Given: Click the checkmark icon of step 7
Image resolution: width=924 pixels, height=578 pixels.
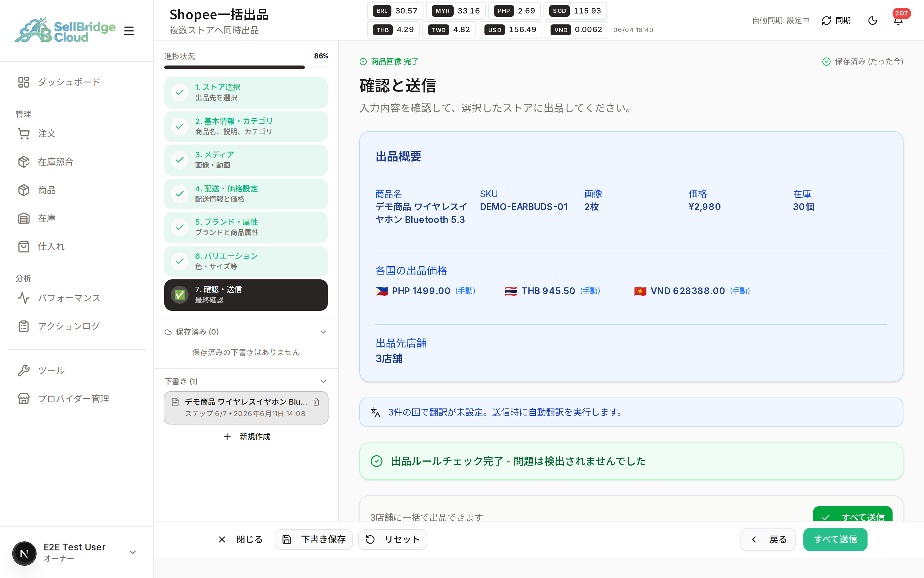Looking at the screenshot, I should 179,295.
